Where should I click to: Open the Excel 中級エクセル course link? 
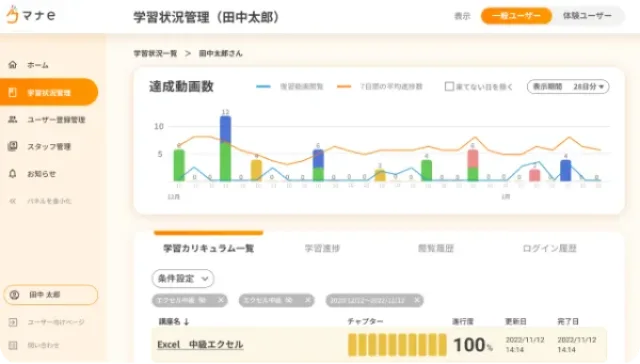(x=200, y=344)
